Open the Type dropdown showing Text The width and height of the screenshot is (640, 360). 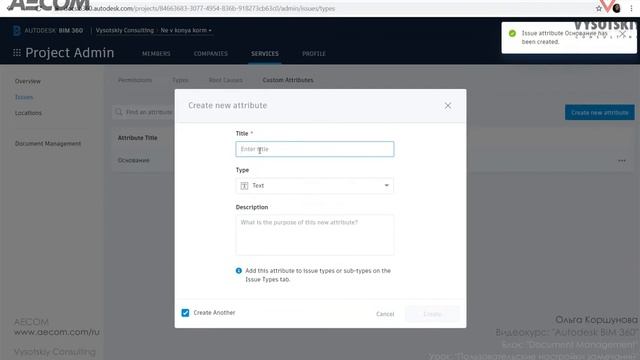(315, 186)
